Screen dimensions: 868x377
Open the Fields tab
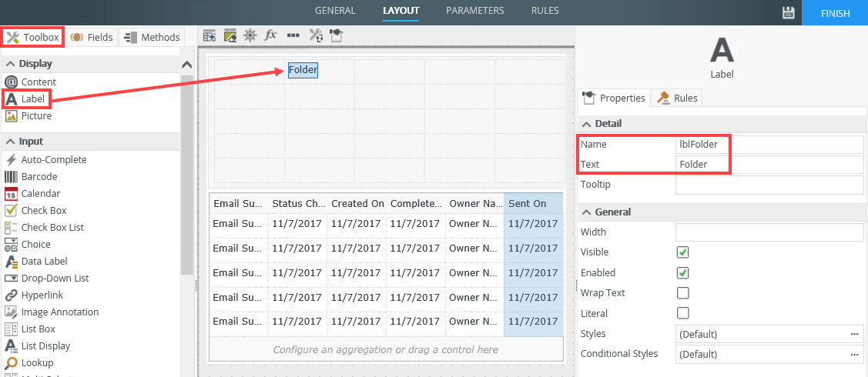click(x=92, y=37)
